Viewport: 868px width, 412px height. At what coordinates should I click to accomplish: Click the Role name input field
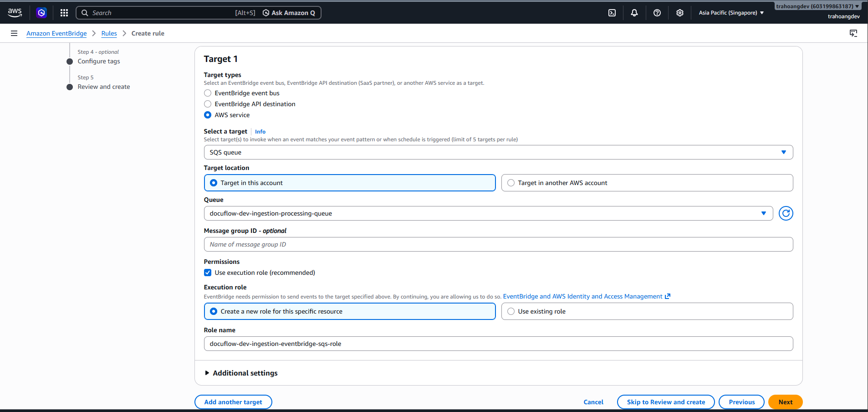pos(498,344)
